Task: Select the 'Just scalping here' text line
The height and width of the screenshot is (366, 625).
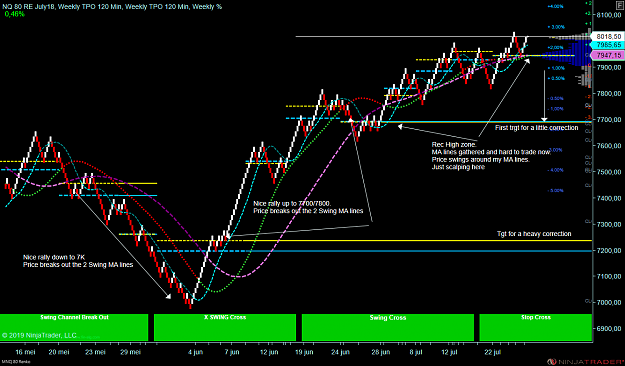Action: click(x=458, y=167)
